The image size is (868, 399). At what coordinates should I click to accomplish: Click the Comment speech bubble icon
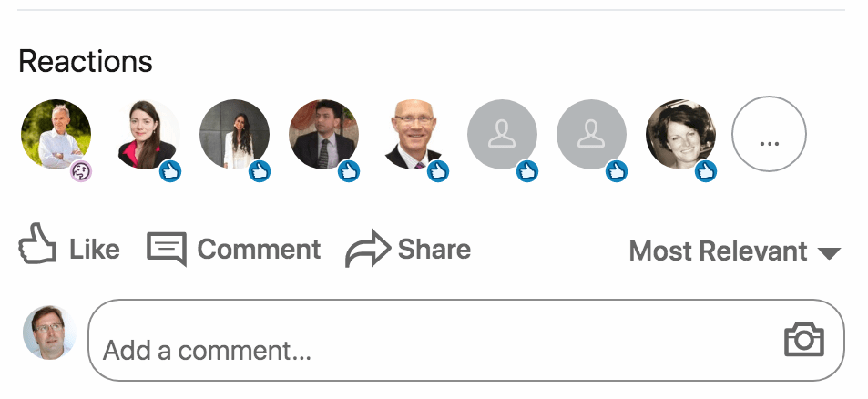(x=166, y=249)
